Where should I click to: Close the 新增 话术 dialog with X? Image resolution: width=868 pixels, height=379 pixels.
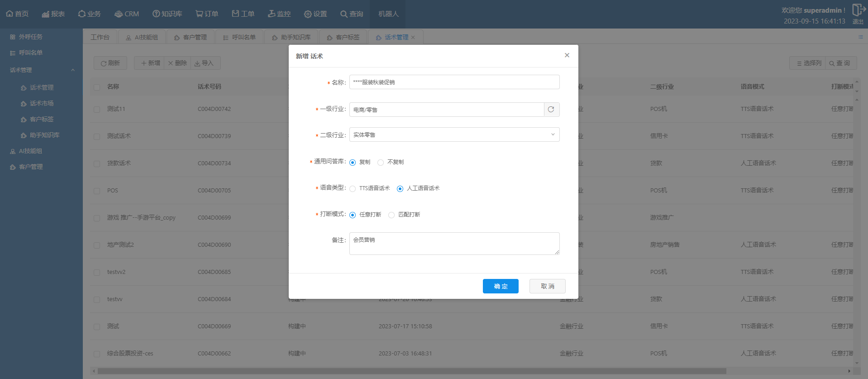pos(567,55)
